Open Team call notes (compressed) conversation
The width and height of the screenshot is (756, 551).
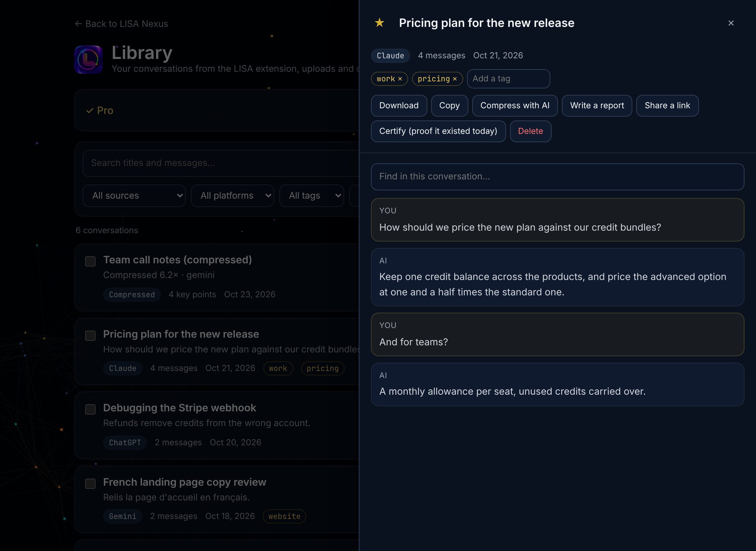click(177, 260)
